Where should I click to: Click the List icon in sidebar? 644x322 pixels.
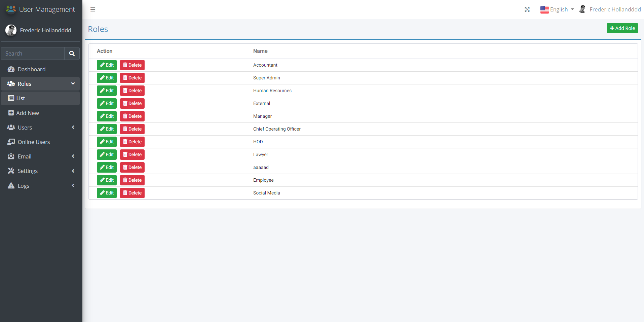point(11,98)
